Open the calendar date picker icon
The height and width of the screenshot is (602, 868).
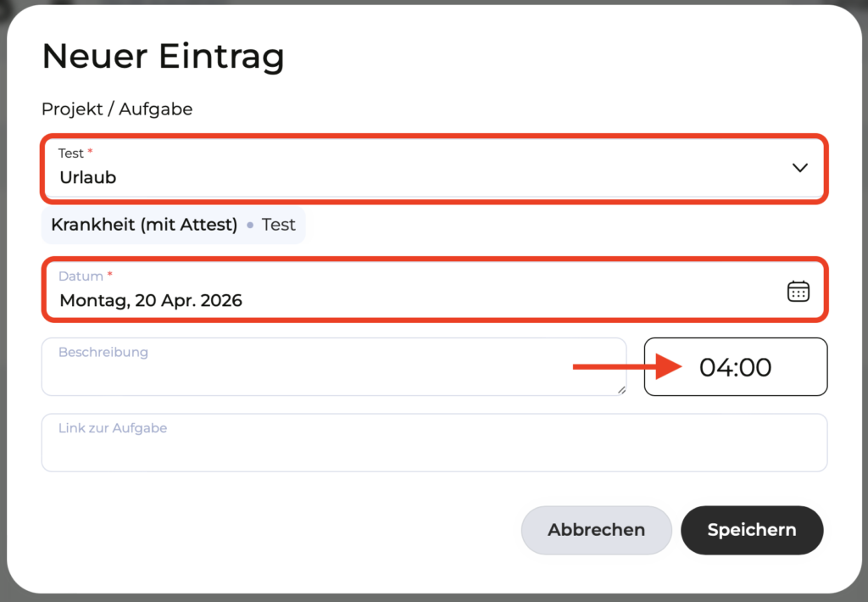[798, 292]
